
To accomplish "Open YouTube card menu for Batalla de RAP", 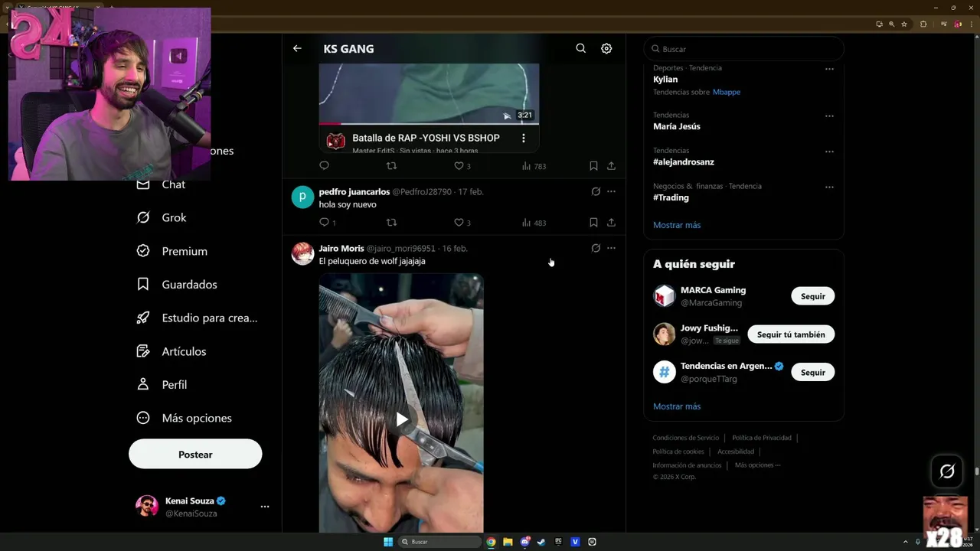I will [524, 139].
